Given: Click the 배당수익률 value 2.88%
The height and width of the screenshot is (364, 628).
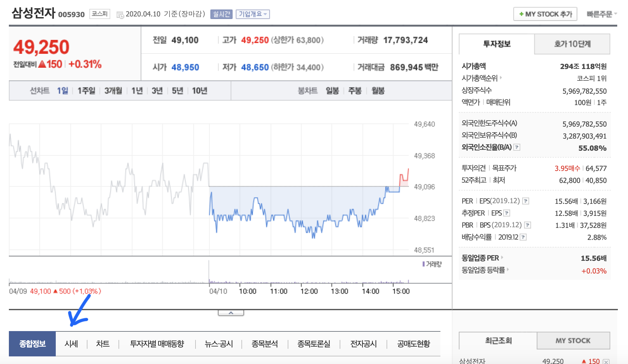Looking at the screenshot, I should click(597, 237).
